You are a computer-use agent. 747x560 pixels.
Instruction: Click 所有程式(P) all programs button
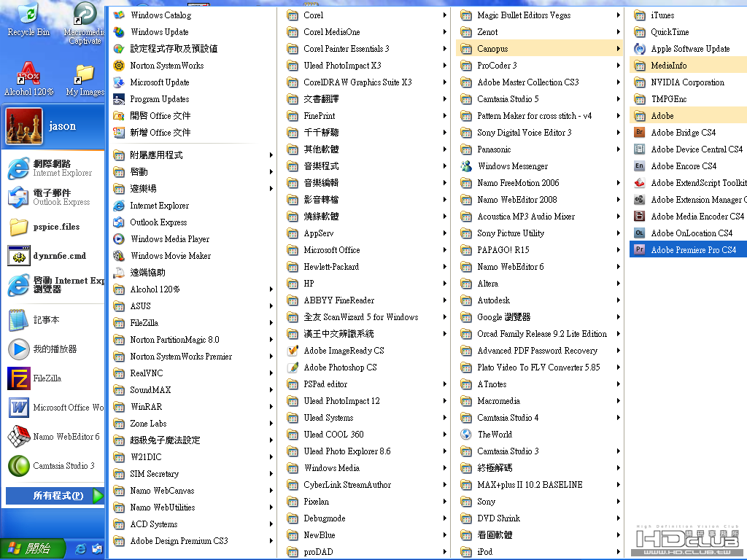(55, 496)
